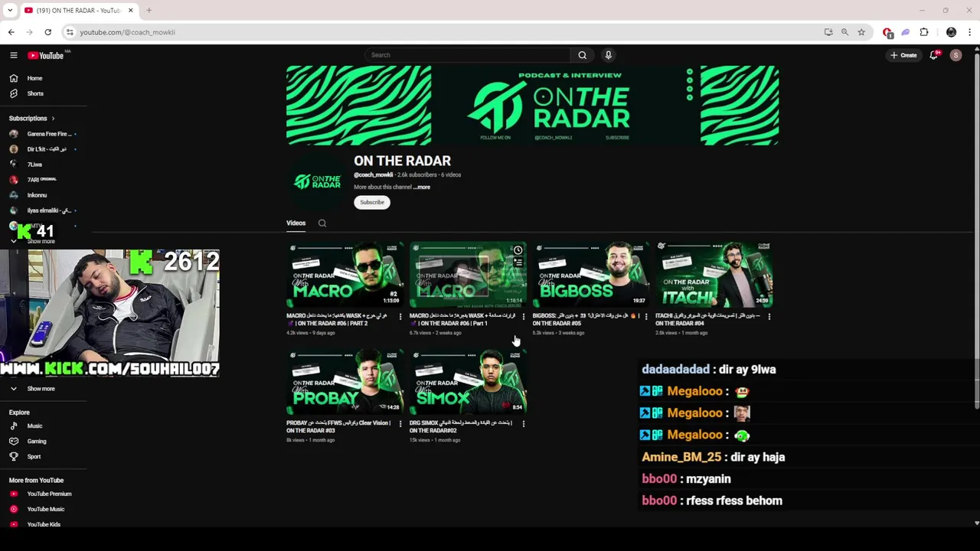The image size is (980, 551).
Task: Expand Subscriptions chevron
Action: tap(53, 119)
